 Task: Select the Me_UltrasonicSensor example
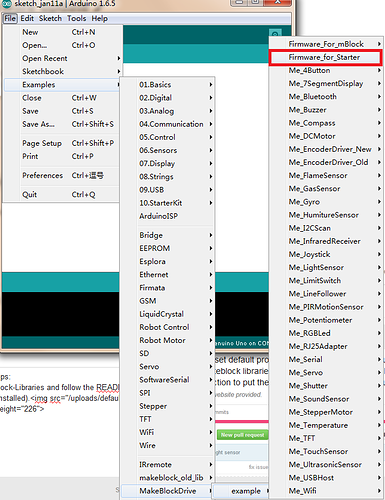[325, 464]
